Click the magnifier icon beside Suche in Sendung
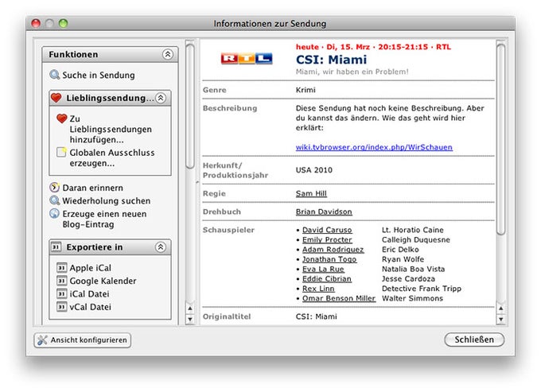The width and height of the screenshot is (541, 392). pyautogui.click(x=55, y=75)
